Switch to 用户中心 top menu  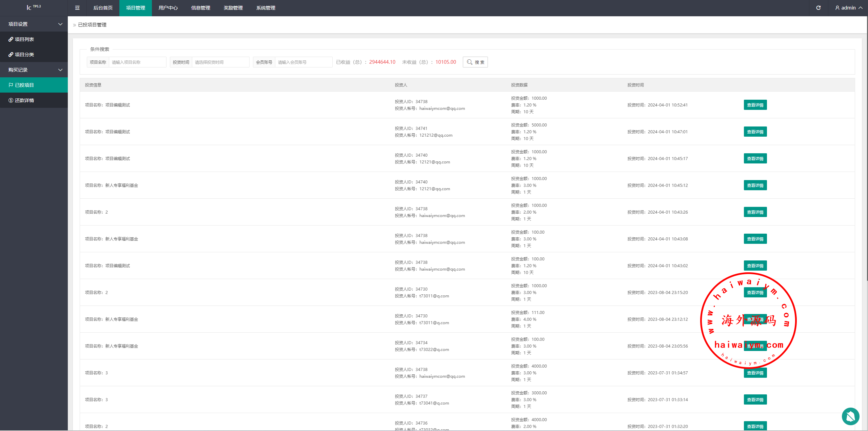pyautogui.click(x=168, y=8)
